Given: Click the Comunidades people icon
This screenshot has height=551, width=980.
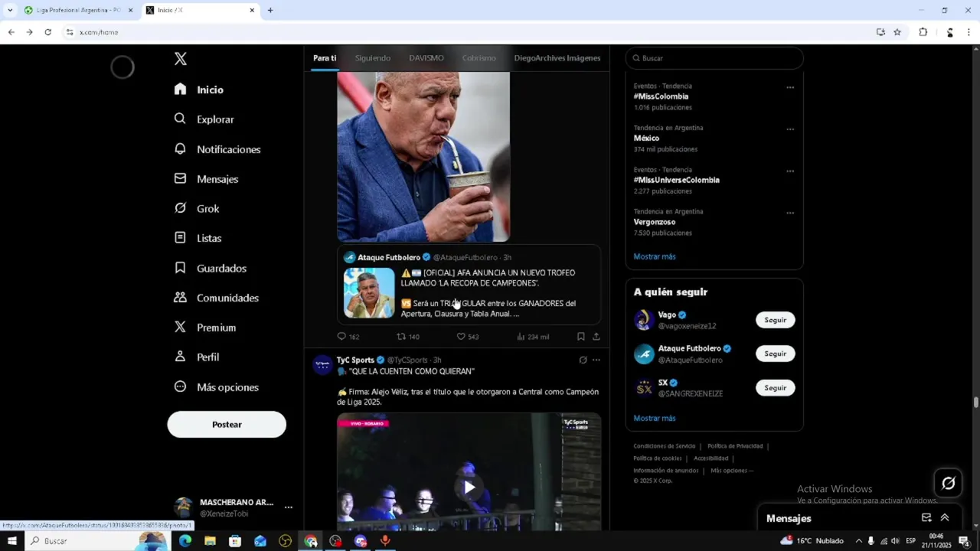Looking at the screenshot, I should click(x=180, y=297).
